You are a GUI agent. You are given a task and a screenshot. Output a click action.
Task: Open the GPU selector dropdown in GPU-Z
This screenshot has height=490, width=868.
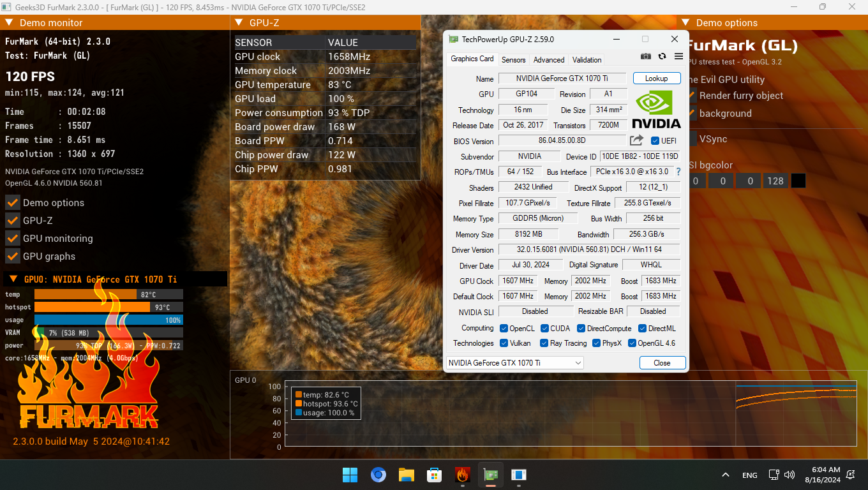[x=514, y=363]
